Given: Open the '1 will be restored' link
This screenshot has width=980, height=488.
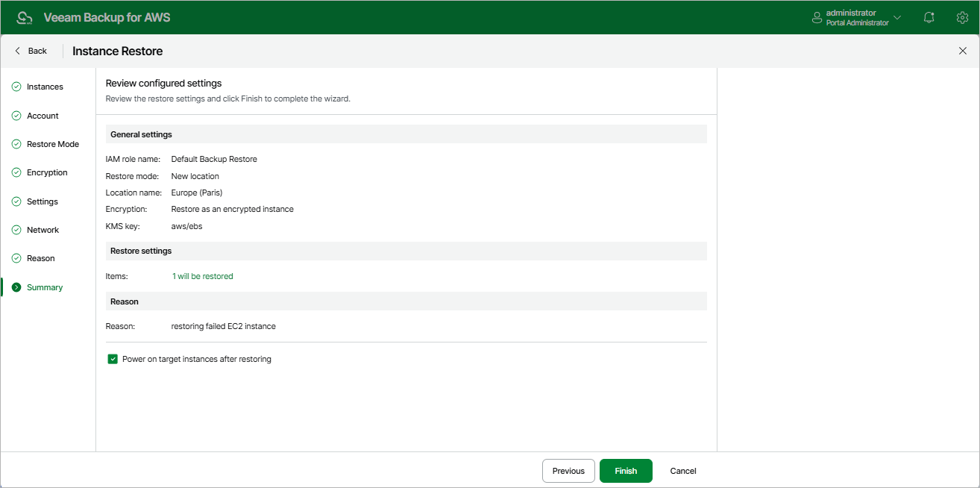Looking at the screenshot, I should pos(202,276).
